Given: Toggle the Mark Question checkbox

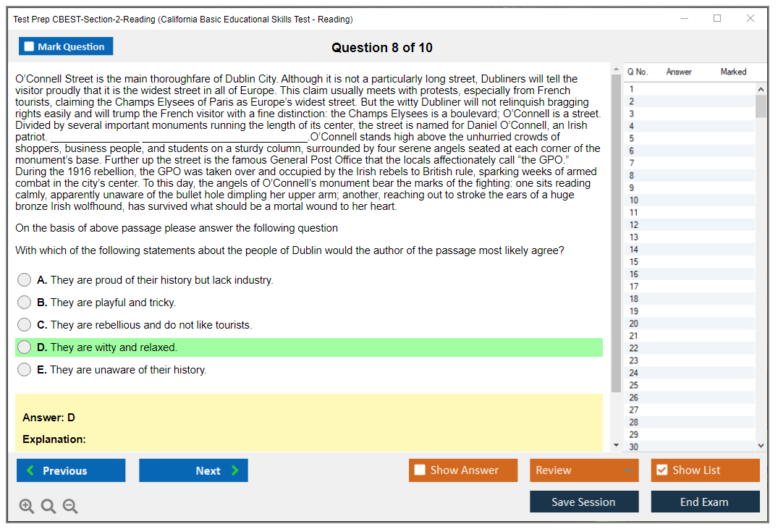Looking at the screenshot, I should pyautogui.click(x=30, y=47).
